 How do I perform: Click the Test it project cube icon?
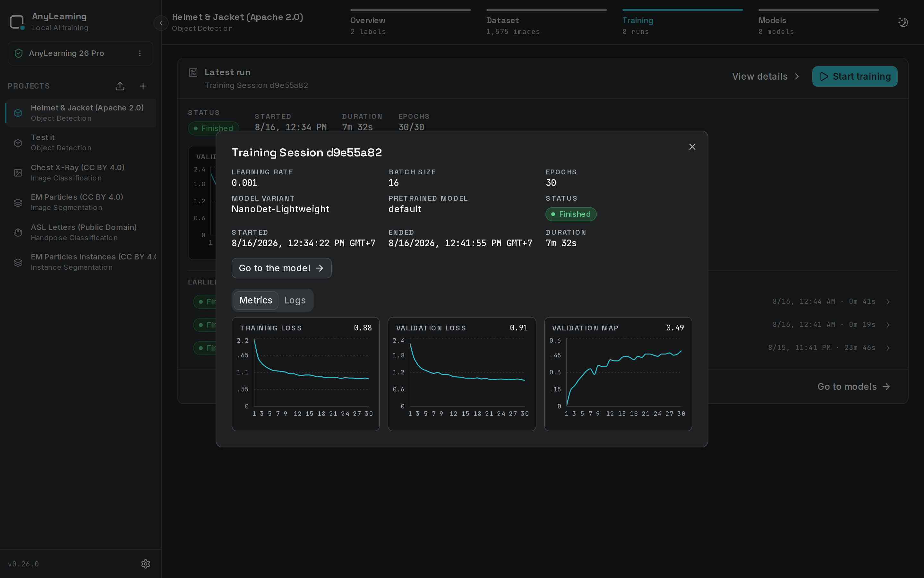(18, 143)
